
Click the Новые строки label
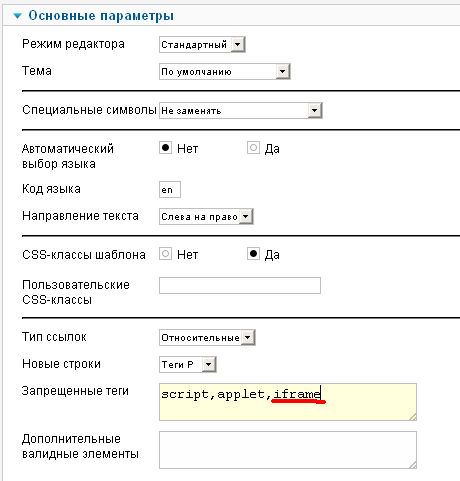(61, 364)
